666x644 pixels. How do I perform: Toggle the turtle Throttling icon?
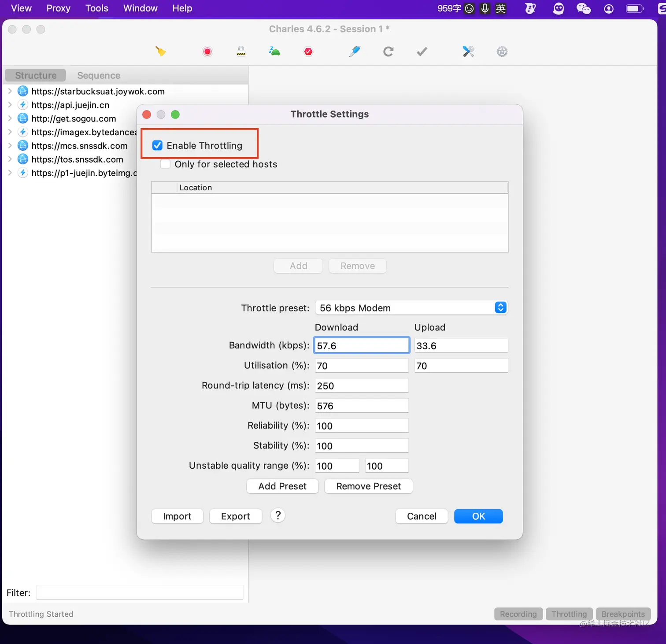[274, 51]
